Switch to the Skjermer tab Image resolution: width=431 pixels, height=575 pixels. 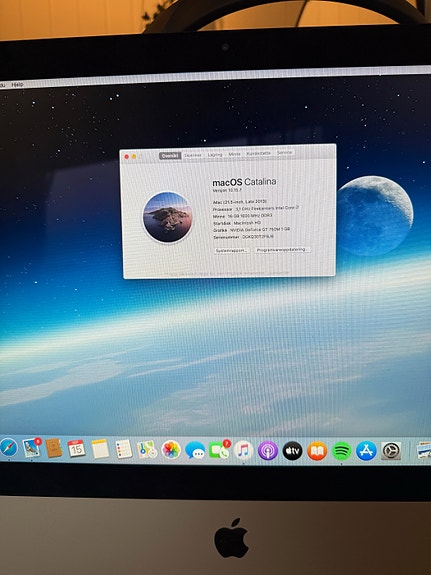point(193,155)
